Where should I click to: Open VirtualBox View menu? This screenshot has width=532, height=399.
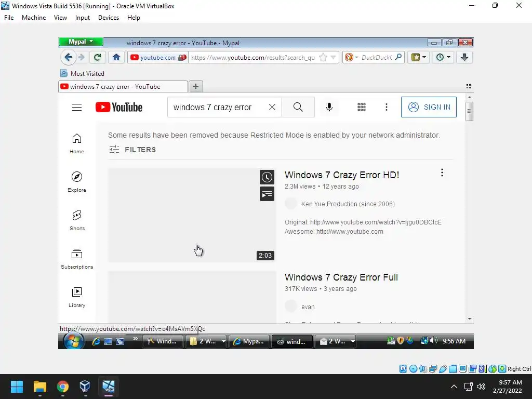(x=60, y=18)
